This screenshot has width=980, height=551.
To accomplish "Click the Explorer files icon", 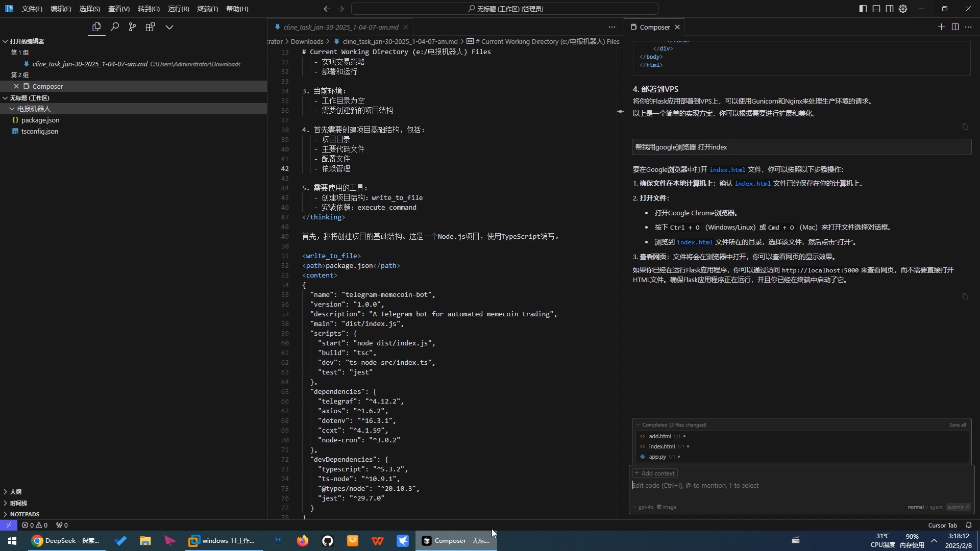I will (x=96, y=27).
